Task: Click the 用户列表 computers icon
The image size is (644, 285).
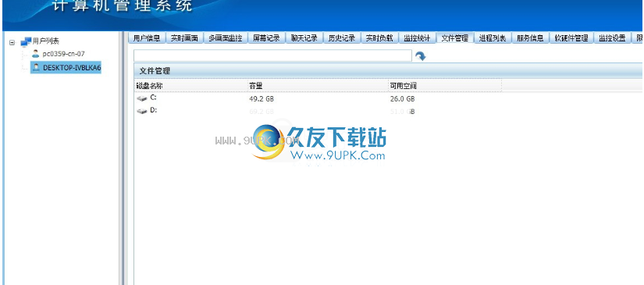Action: coord(26,41)
